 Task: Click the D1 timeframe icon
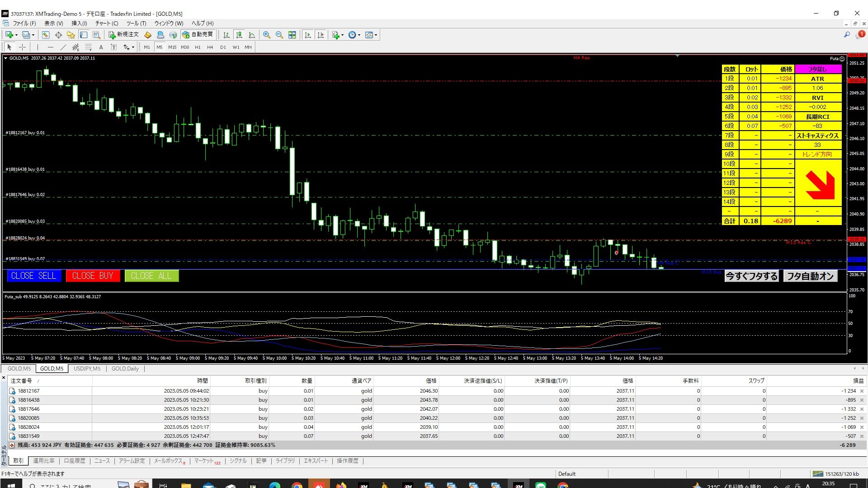[x=221, y=47]
